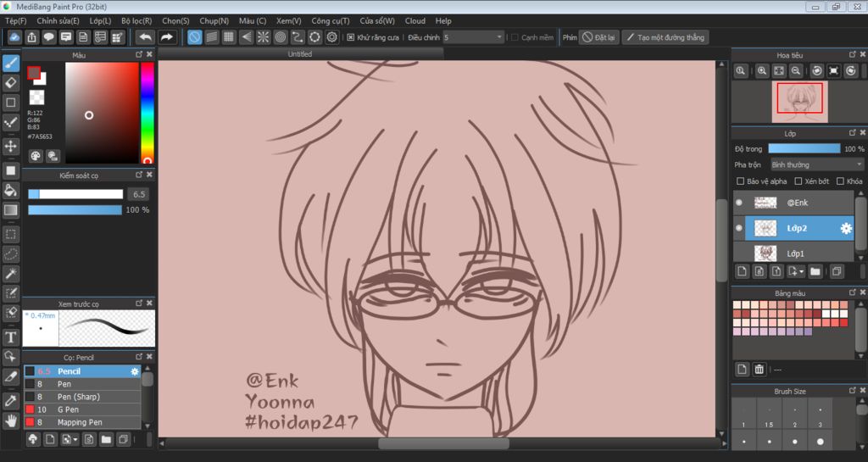The height and width of the screenshot is (462, 868).
Task: Select the Brush tool in left toolbar
Action: (10, 63)
